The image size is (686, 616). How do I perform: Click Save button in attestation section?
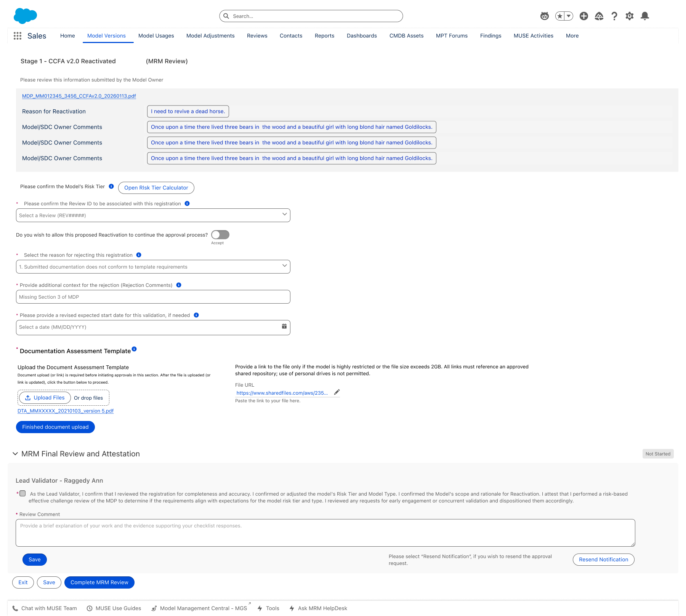coord(35,560)
